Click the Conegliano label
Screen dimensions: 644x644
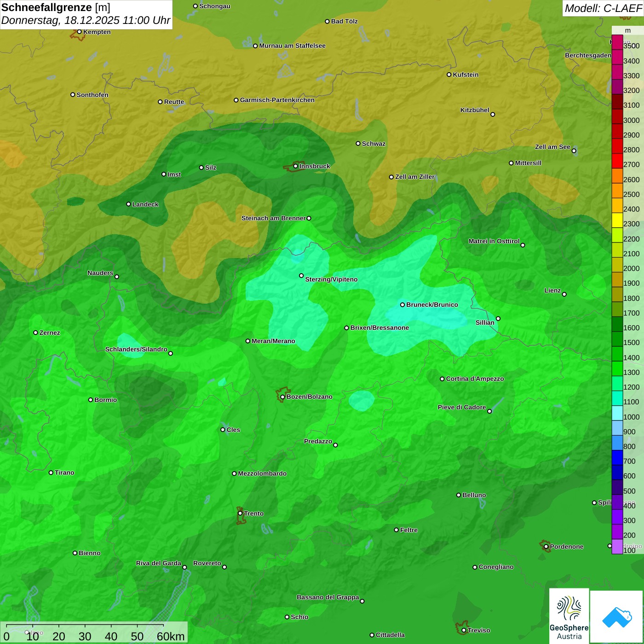(496, 567)
